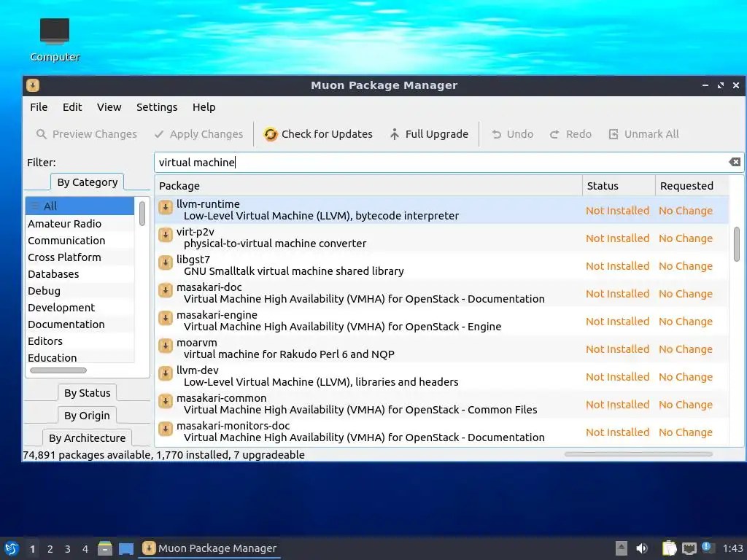Click the Muon Package Manager taskbar entry
747x560 pixels.
tap(209, 548)
